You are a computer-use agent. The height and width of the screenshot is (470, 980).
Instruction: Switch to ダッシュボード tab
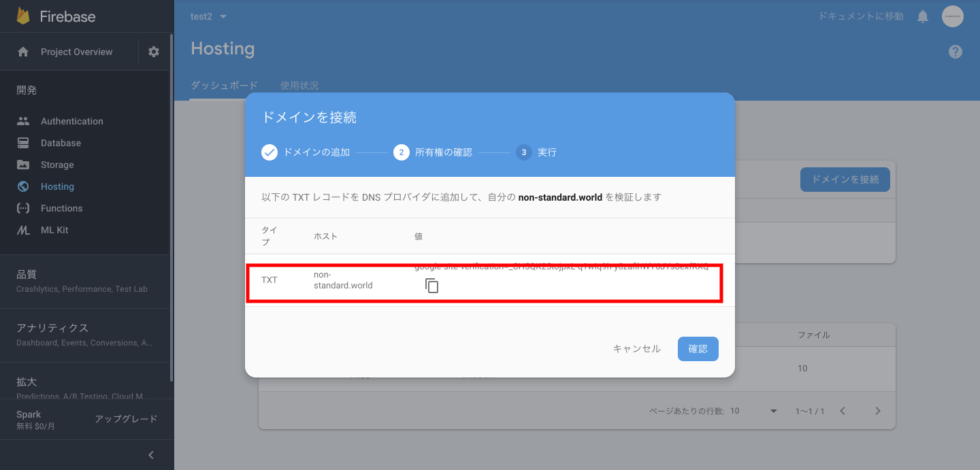224,86
